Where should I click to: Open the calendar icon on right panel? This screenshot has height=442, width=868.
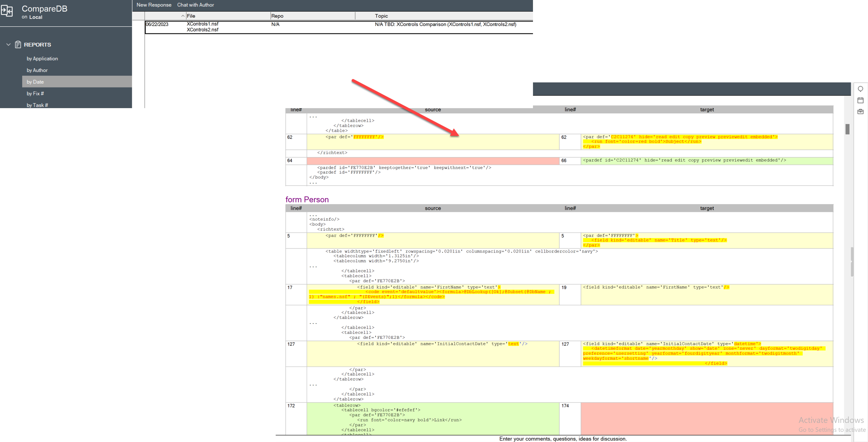coord(860,100)
